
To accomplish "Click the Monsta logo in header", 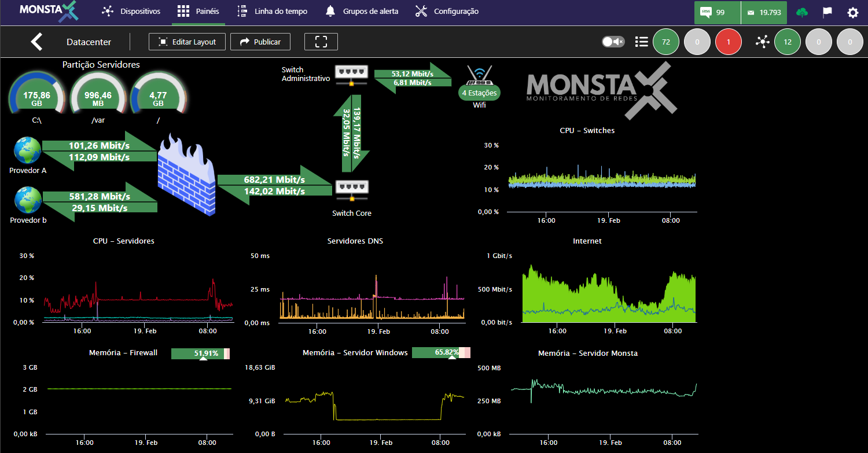I will [48, 12].
